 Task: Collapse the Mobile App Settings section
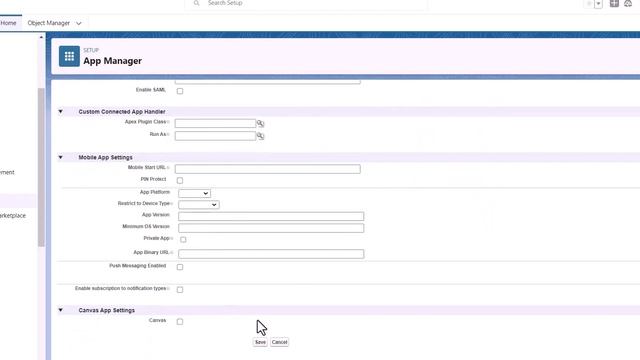pyautogui.click(x=60, y=157)
